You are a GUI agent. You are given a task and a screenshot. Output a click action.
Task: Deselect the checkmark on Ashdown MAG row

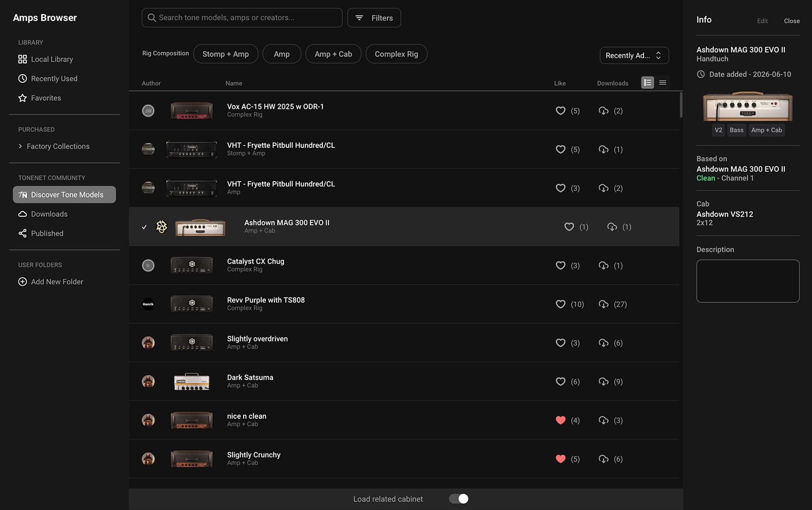(144, 227)
